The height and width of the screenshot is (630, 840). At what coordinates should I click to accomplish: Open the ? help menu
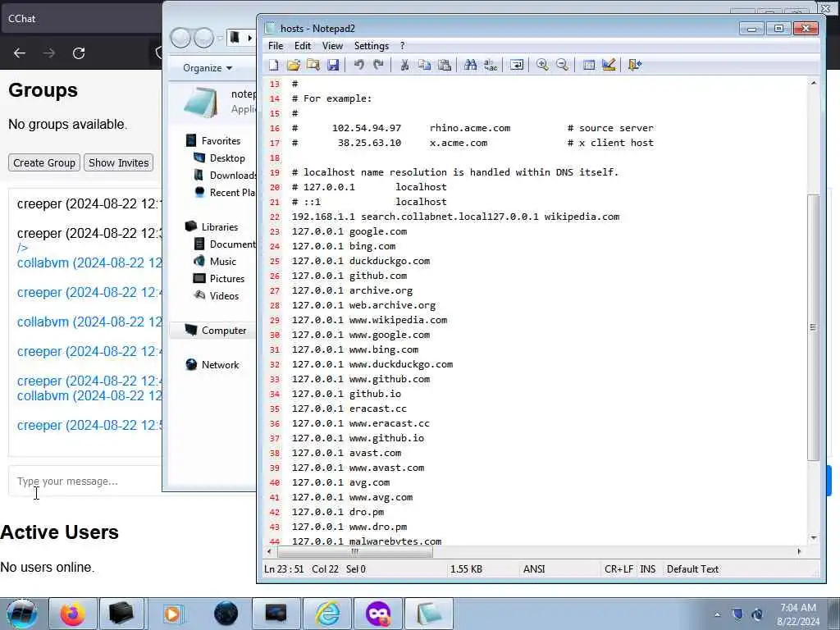pyautogui.click(x=402, y=46)
